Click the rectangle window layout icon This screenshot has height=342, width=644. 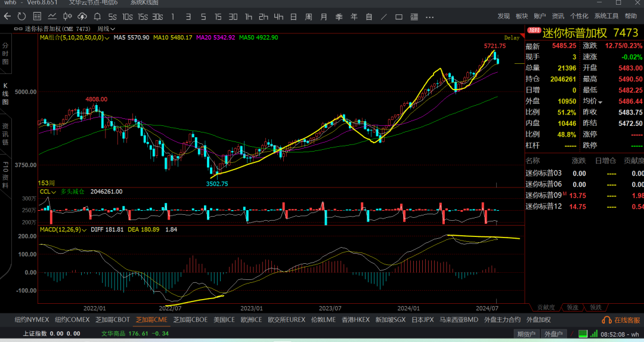coord(399,17)
